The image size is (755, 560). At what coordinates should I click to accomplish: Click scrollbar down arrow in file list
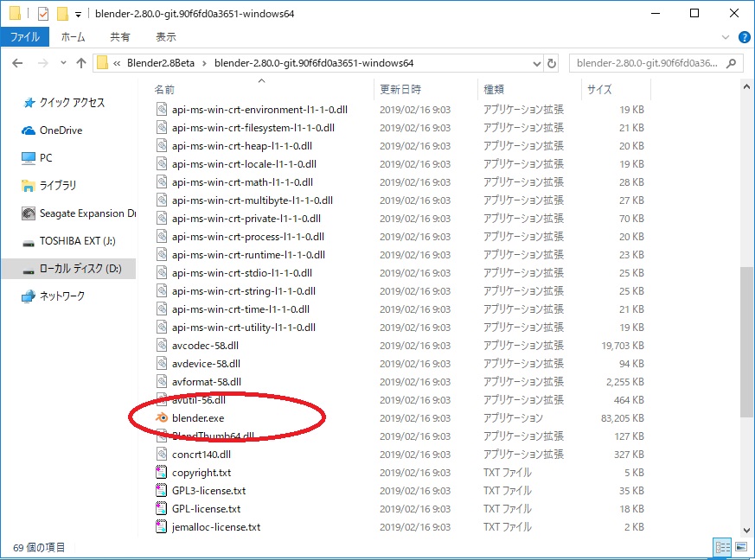(746, 531)
